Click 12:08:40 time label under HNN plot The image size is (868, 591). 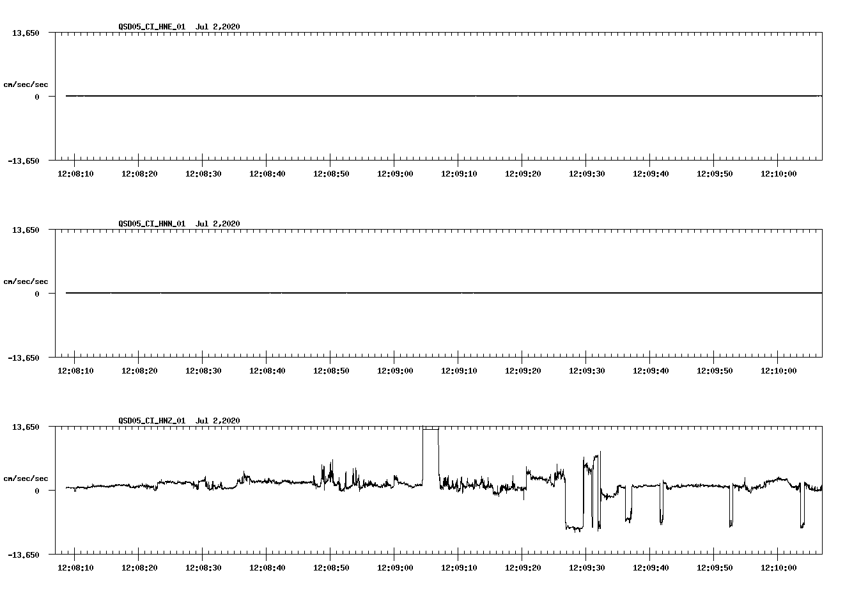267,371
